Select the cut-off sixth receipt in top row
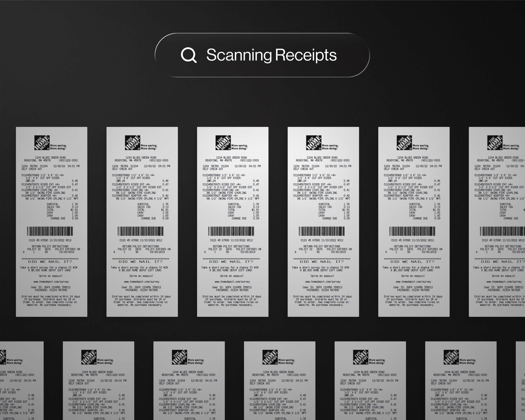 [497, 222]
